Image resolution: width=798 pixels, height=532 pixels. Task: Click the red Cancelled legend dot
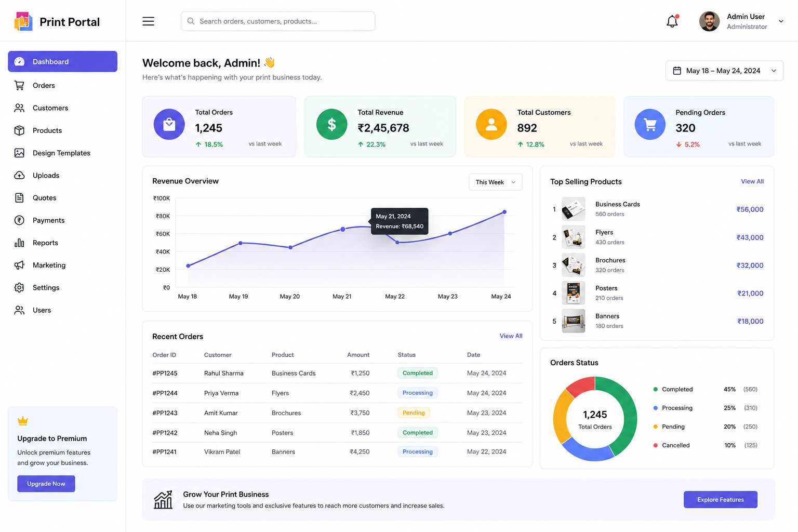pos(656,445)
